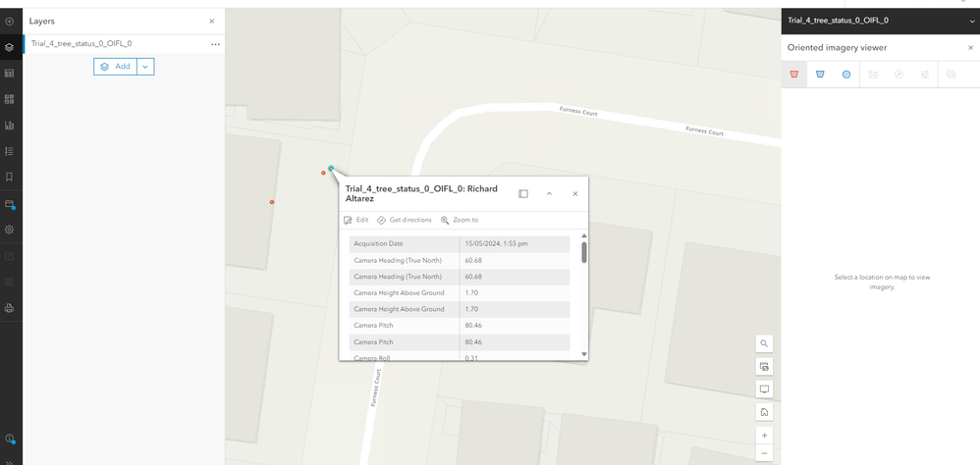Click Get directions in the pop-up
Image resolution: width=980 pixels, height=465 pixels.
(x=405, y=221)
